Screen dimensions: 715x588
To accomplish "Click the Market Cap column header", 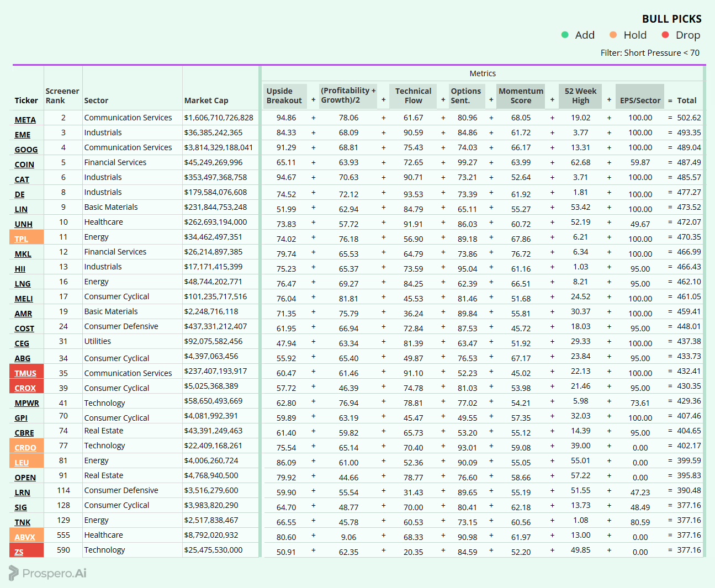I will click(x=206, y=100).
